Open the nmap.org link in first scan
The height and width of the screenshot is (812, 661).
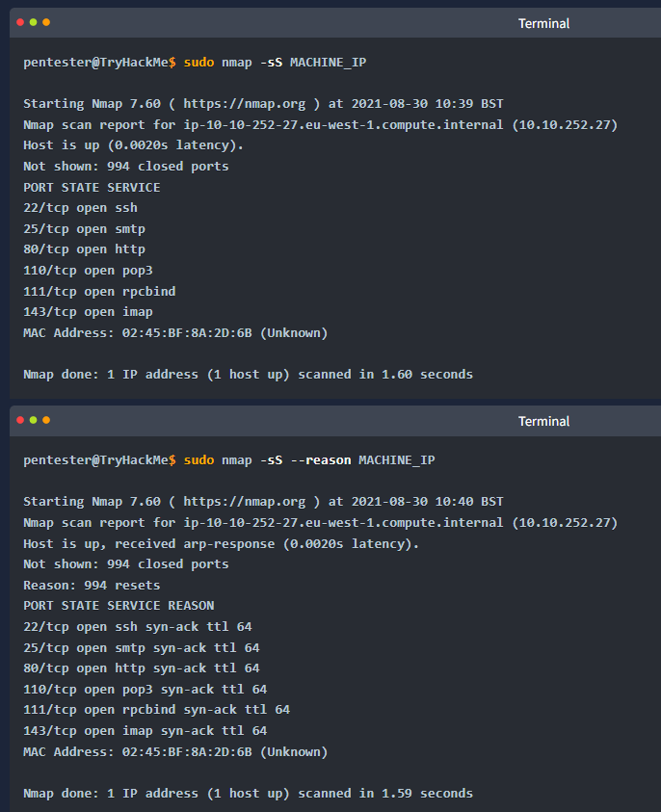click(245, 104)
